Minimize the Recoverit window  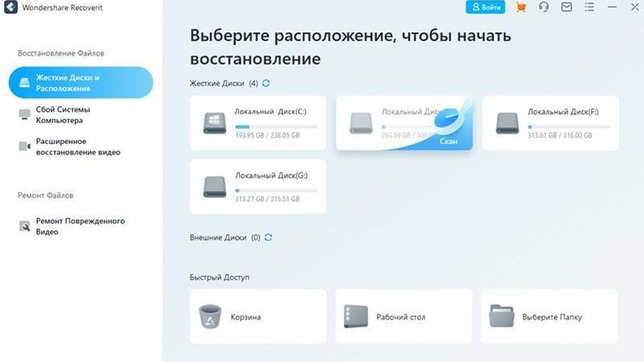pyautogui.click(x=612, y=7)
